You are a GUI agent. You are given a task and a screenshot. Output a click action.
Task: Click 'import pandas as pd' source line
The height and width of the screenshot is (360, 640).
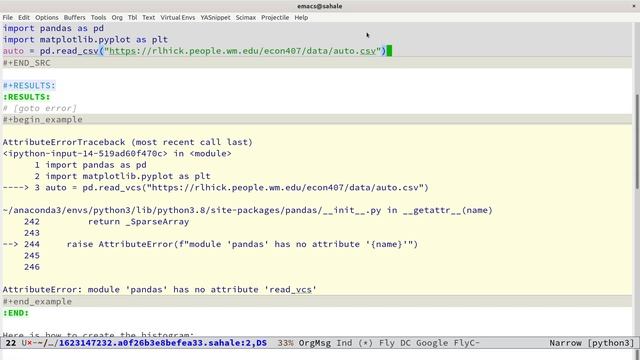click(x=53, y=28)
